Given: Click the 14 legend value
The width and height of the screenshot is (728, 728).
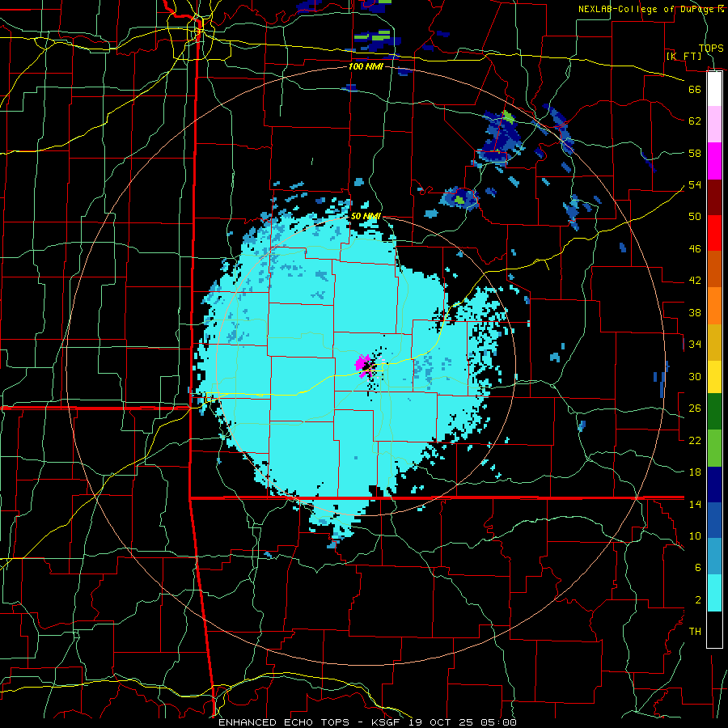Looking at the screenshot, I should pyautogui.click(x=695, y=504).
